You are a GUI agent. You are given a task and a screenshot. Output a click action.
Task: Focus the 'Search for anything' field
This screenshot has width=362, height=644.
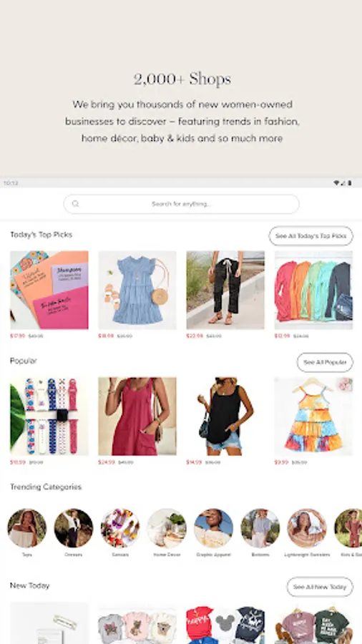(181, 204)
